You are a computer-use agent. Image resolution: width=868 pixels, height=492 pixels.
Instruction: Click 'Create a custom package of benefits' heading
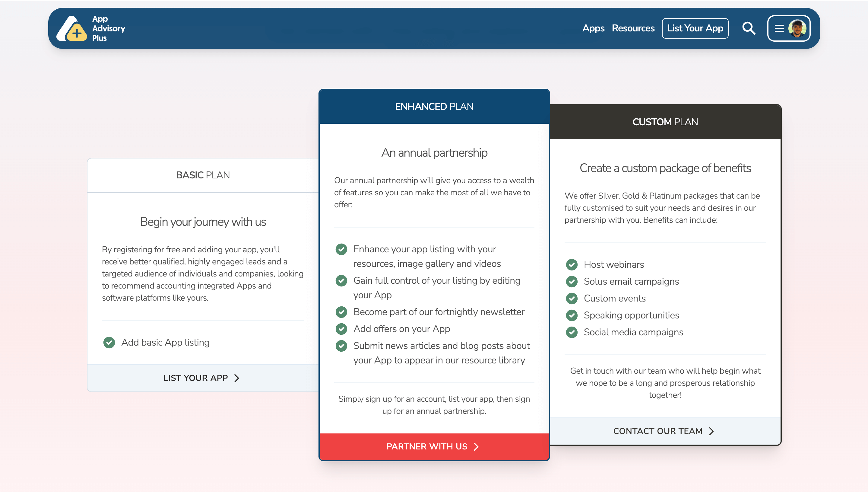(665, 168)
